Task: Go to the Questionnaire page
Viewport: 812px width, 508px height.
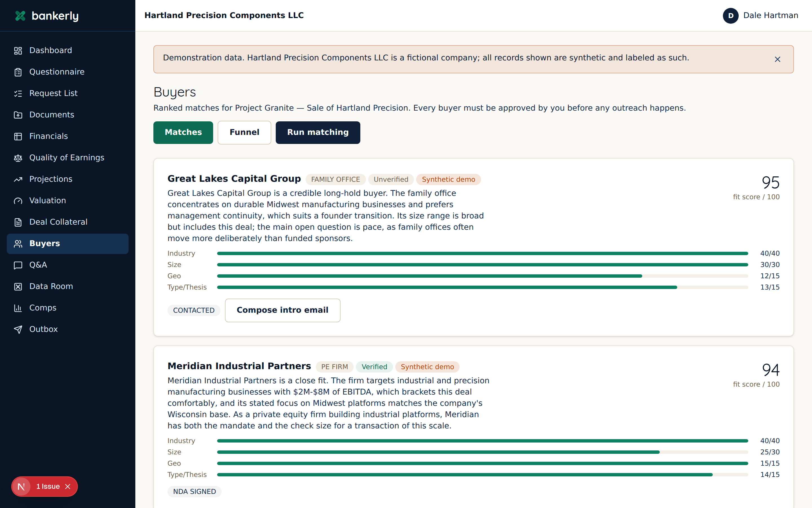Action: pyautogui.click(x=67, y=72)
